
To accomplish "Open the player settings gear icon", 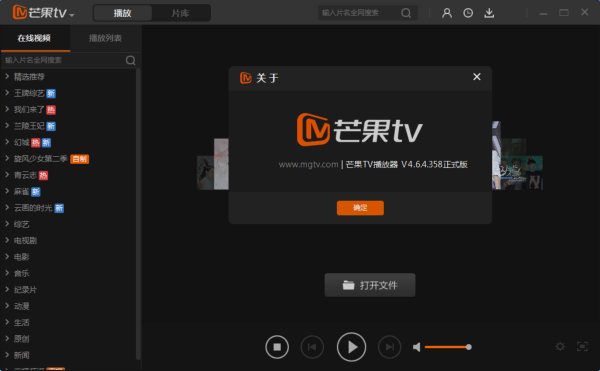I will click(560, 347).
